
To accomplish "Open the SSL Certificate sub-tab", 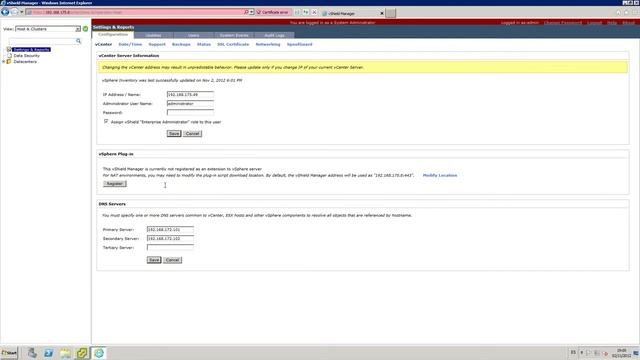I will coord(233,44).
